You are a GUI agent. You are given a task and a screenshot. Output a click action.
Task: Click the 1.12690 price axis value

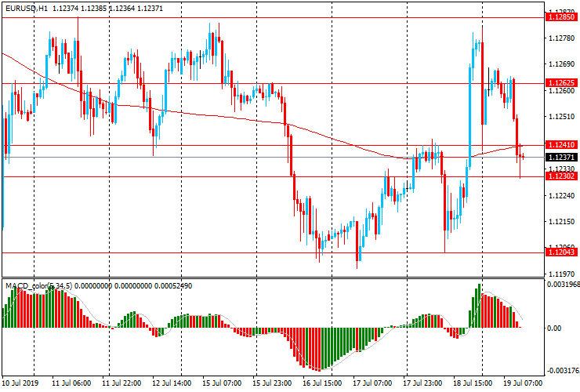tap(562, 64)
